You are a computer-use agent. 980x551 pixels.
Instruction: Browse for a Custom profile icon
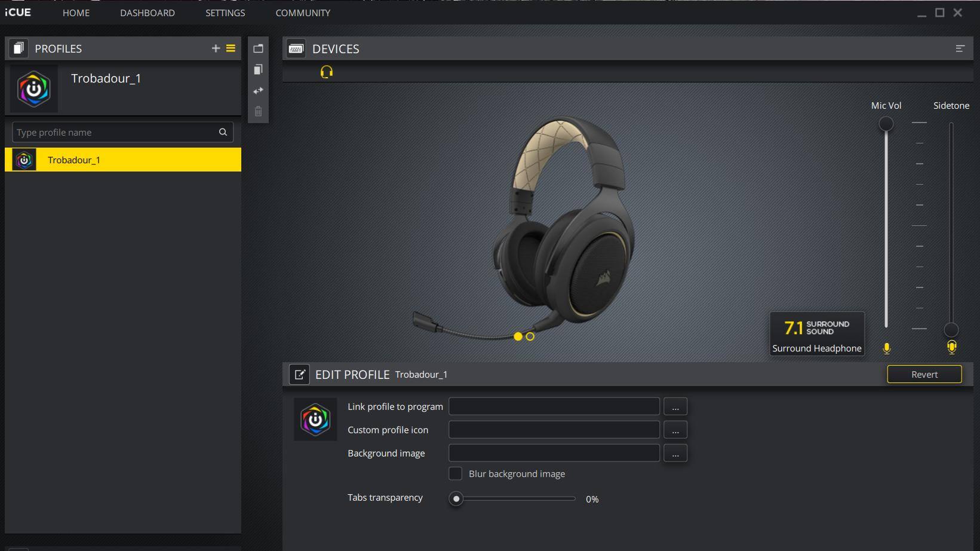(x=675, y=430)
